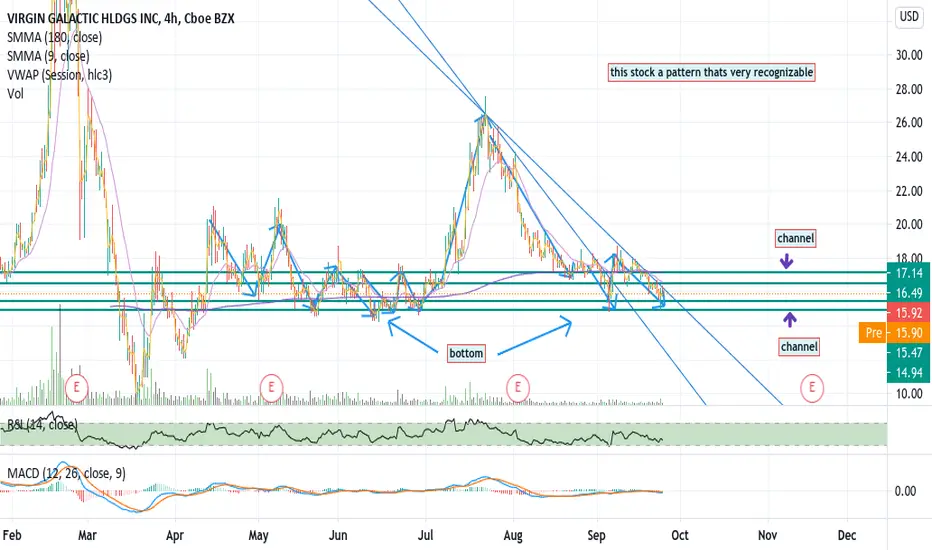This screenshot has width=932, height=550.
Task: Click the Feb label on the time axis
Action: pyautogui.click(x=12, y=535)
